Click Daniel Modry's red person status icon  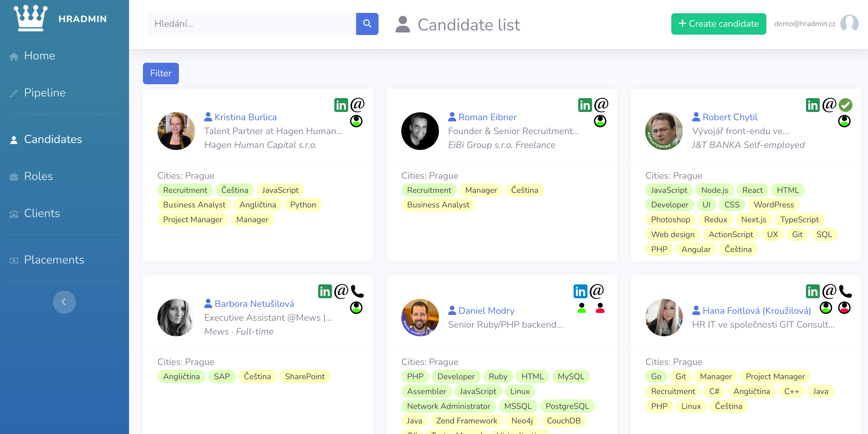coord(600,308)
